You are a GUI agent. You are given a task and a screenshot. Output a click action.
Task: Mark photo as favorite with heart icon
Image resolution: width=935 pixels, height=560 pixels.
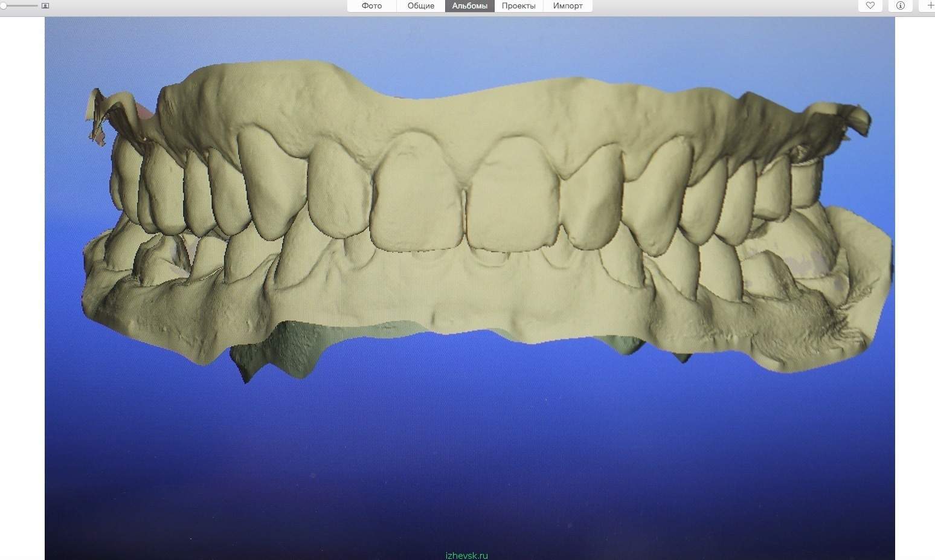[870, 5]
